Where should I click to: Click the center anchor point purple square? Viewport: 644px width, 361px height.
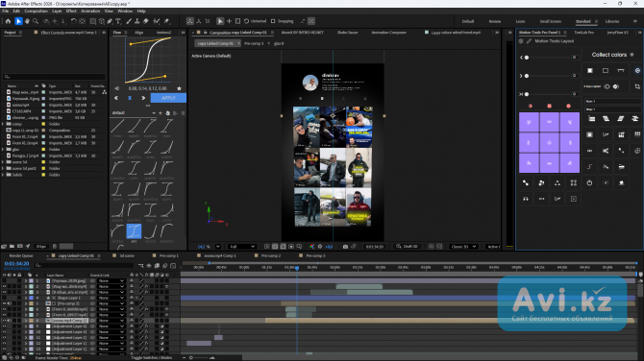(549, 143)
